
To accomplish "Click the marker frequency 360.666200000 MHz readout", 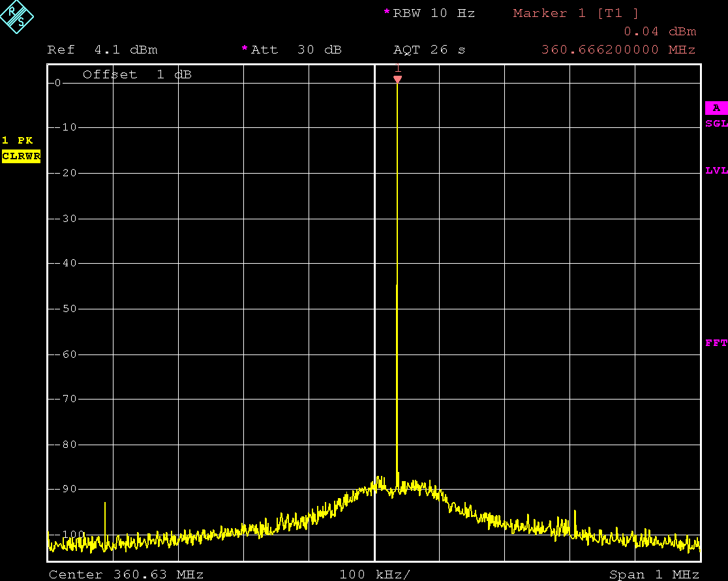I will pos(617,49).
